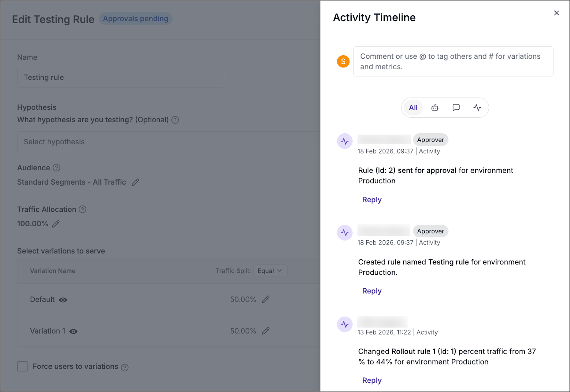Viewport: 570px width, 392px height.
Task: Filter timeline to show comments only
Action: [456, 107]
